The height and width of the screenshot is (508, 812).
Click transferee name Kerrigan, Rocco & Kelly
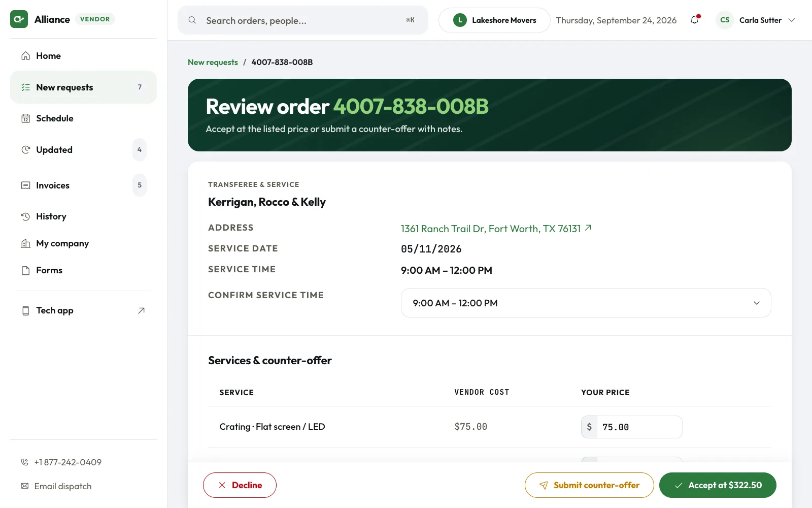tap(267, 202)
